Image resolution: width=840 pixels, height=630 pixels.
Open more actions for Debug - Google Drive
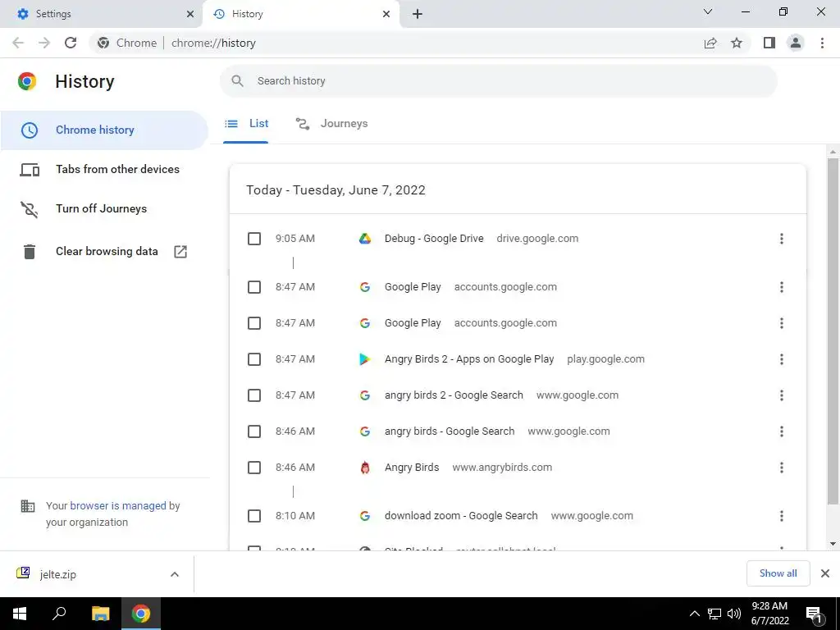[782, 239]
